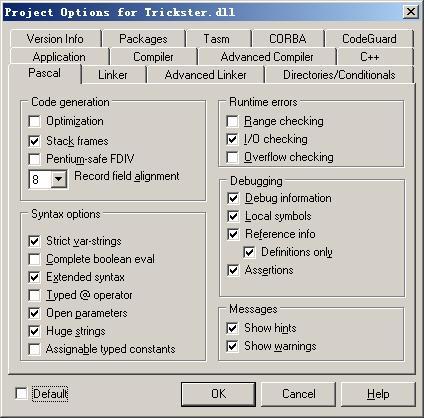
Task: Enable Overflow checking option
Action: (232, 157)
